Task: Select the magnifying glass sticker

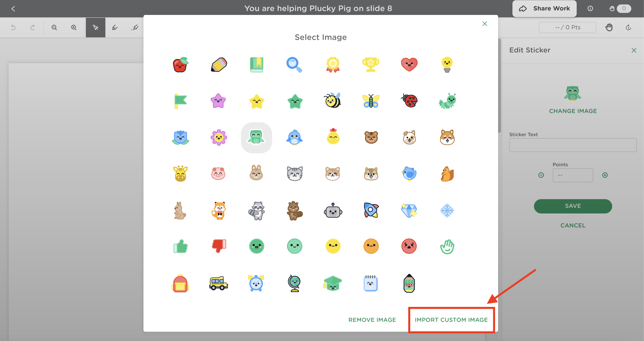Action: click(x=295, y=65)
